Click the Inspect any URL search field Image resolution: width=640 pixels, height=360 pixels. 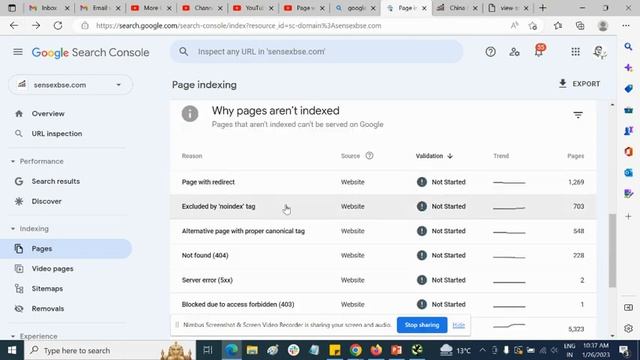tap(316, 52)
